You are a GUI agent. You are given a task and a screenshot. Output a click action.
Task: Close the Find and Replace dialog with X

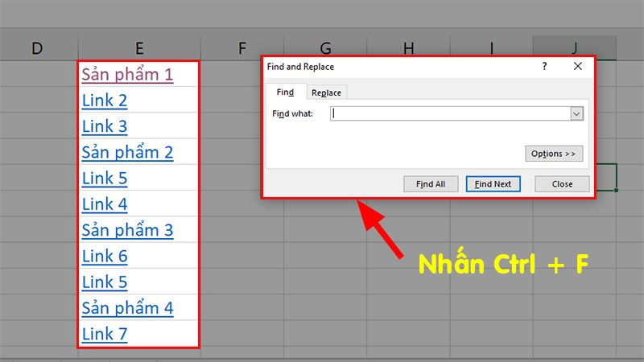pyautogui.click(x=577, y=67)
